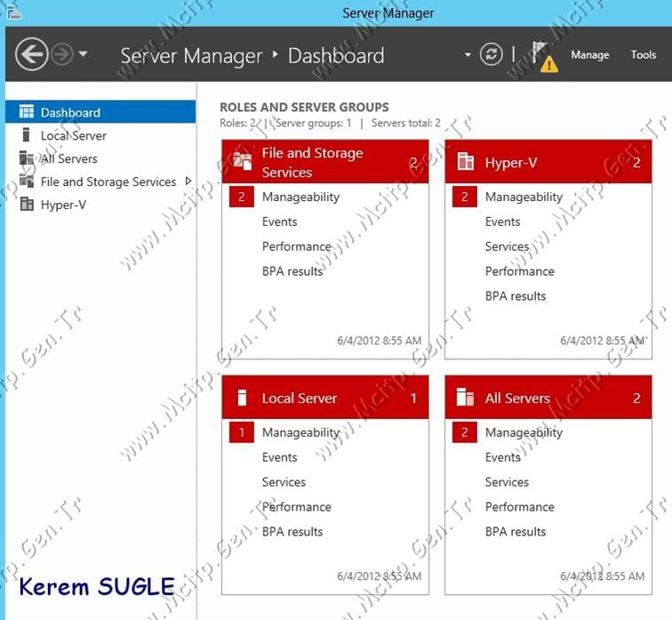
Task: Open Performance in the Hyper-V tile
Action: [520, 271]
